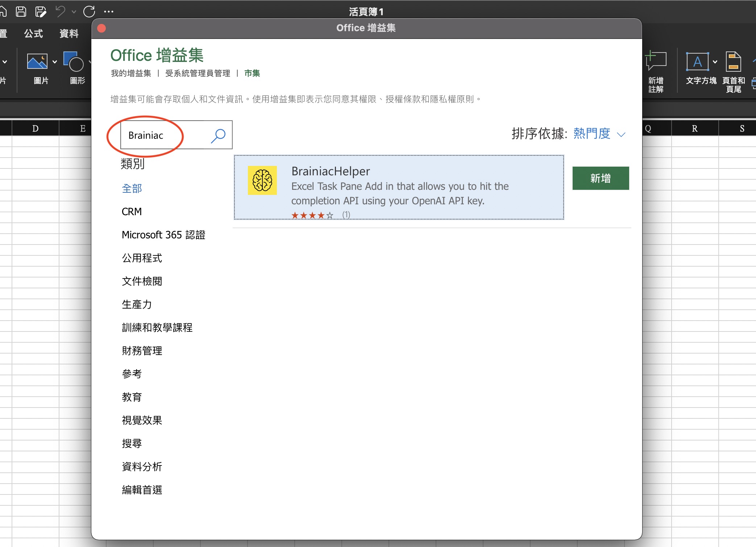The width and height of the screenshot is (756, 547).
Task: Click column S header in the spreadsheet
Action: click(x=738, y=128)
